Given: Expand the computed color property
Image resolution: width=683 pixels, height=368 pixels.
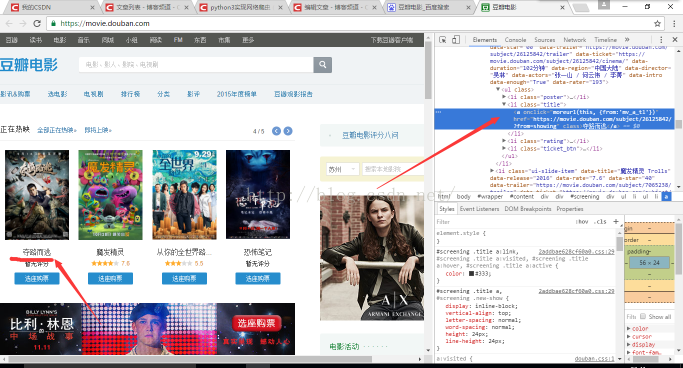Looking at the screenshot, I should tap(629, 328).
